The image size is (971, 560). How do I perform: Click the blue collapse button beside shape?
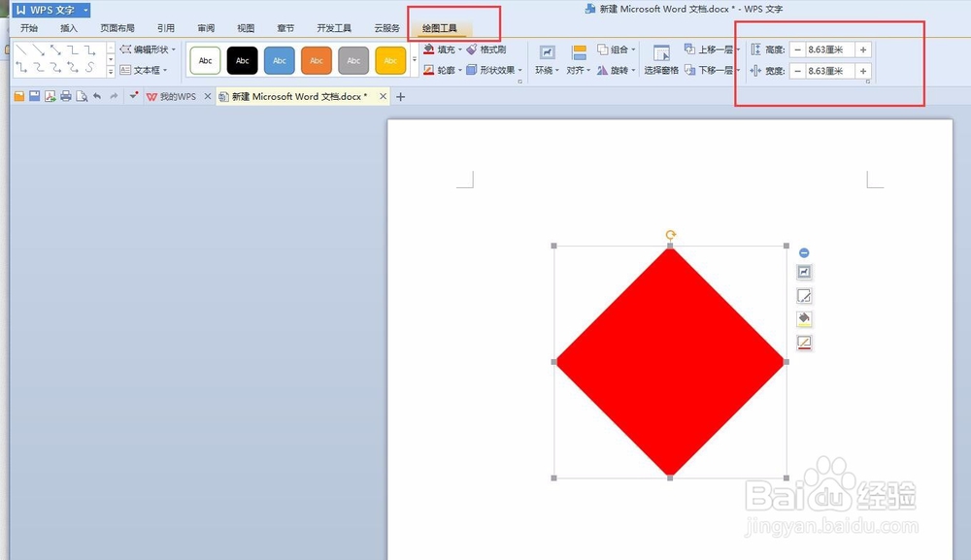[804, 252]
